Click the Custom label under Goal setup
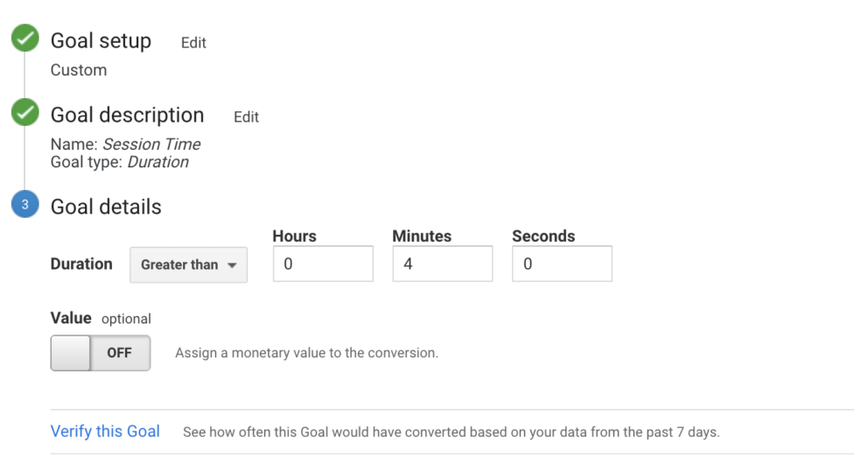The image size is (868, 472). pyautogui.click(x=79, y=70)
